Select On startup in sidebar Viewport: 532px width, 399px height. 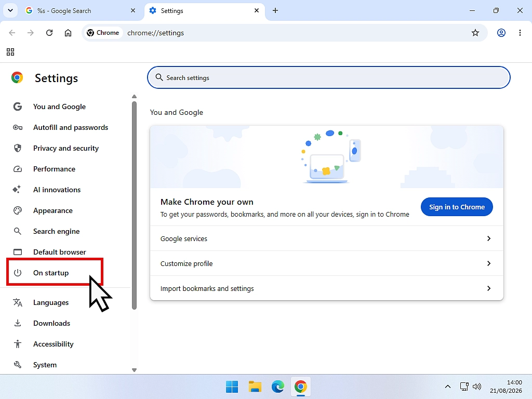(x=51, y=272)
